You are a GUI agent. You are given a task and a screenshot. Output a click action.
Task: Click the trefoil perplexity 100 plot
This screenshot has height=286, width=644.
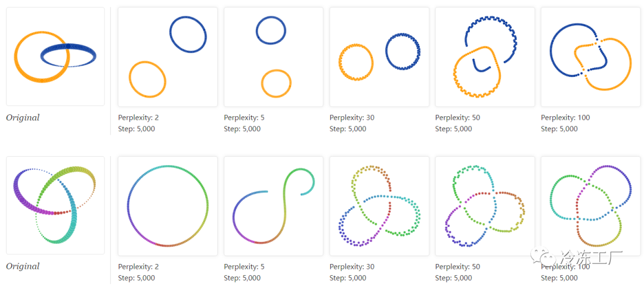(590, 206)
